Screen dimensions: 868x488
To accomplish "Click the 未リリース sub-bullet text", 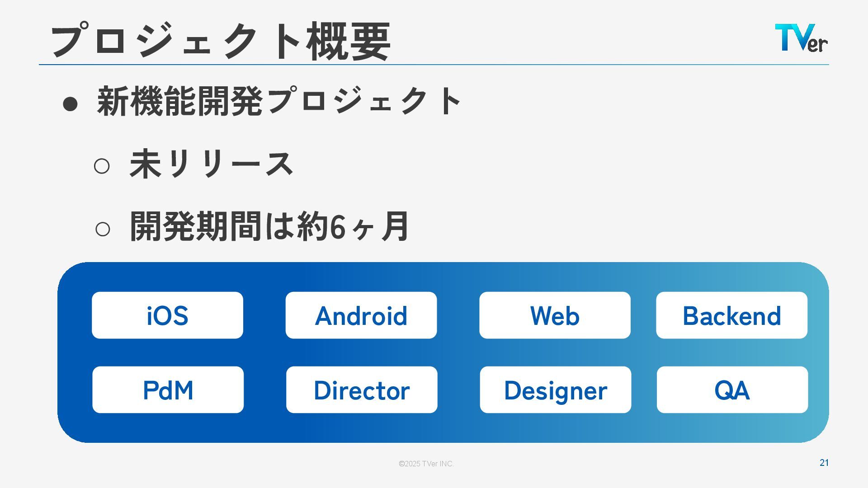I will pos(212,164).
